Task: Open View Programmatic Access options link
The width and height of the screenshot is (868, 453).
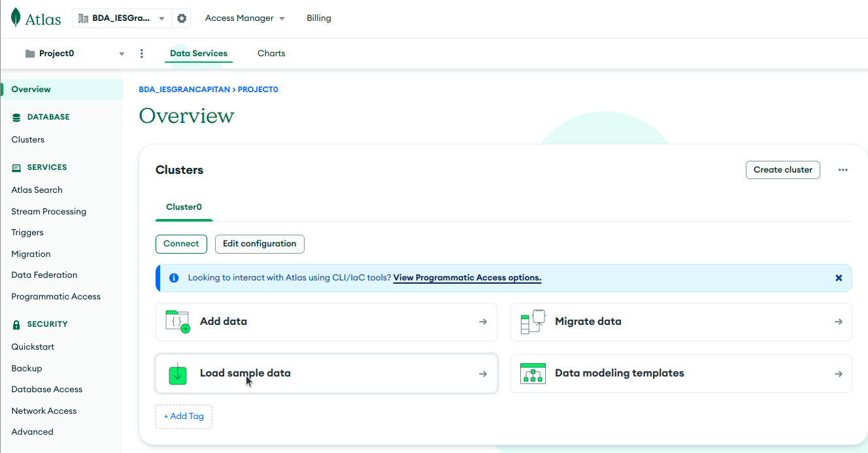Action: (467, 278)
